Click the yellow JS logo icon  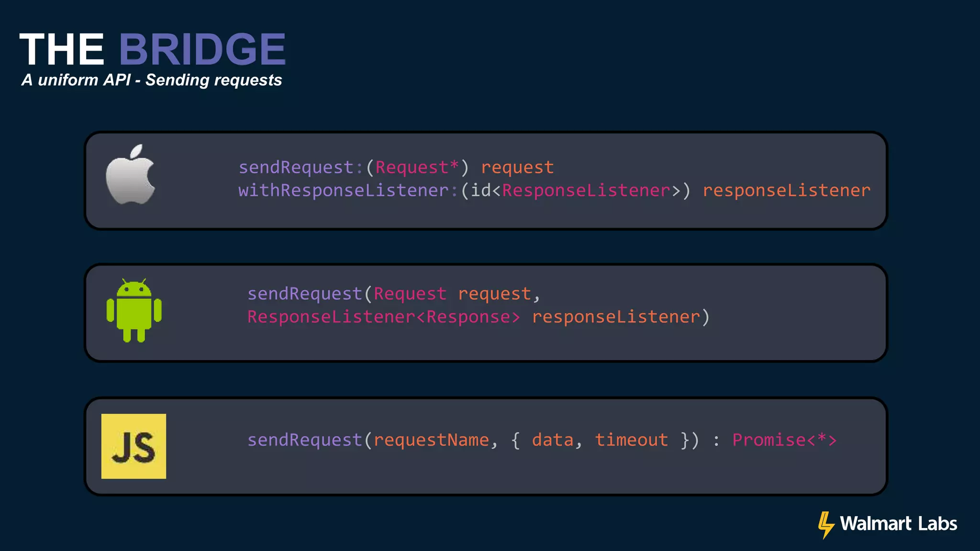pos(134,446)
